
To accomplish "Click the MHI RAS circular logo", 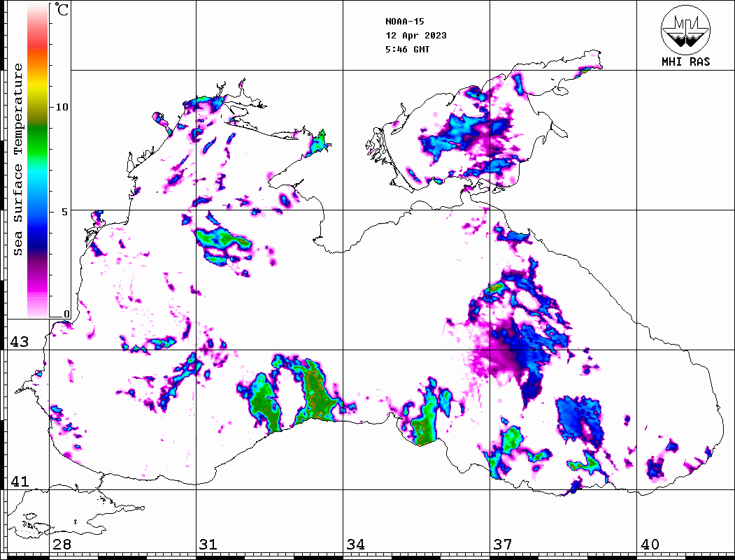I will (x=685, y=29).
